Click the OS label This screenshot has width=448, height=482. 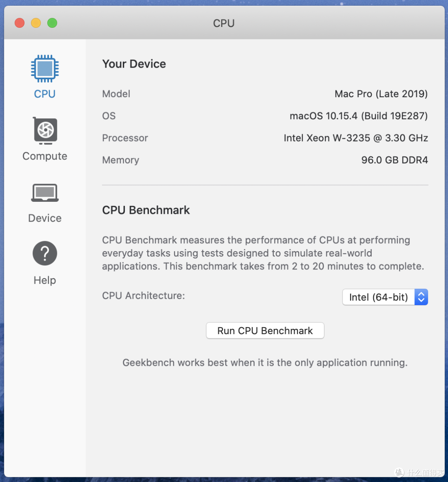109,116
